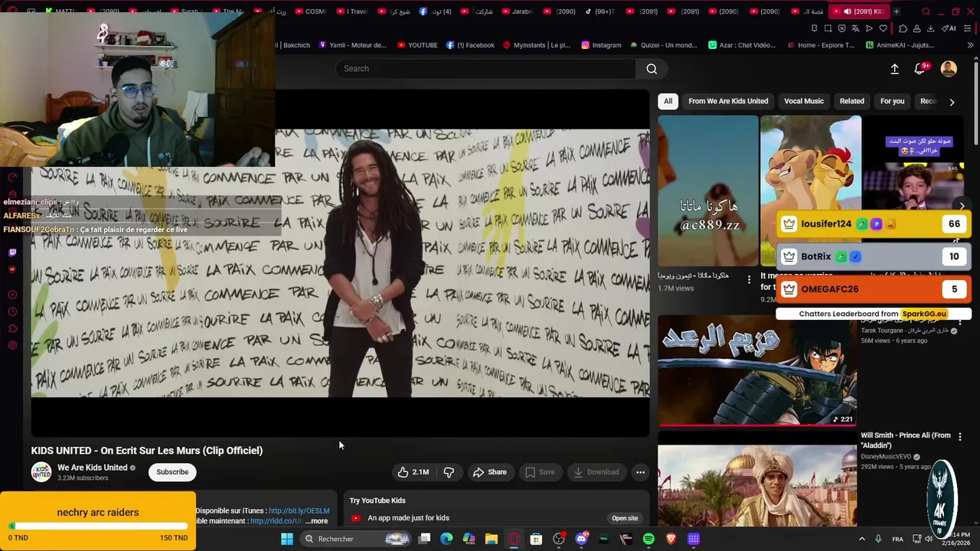Focus the YouTube search input field
The image size is (980, 551).
[x=486, y=69]
